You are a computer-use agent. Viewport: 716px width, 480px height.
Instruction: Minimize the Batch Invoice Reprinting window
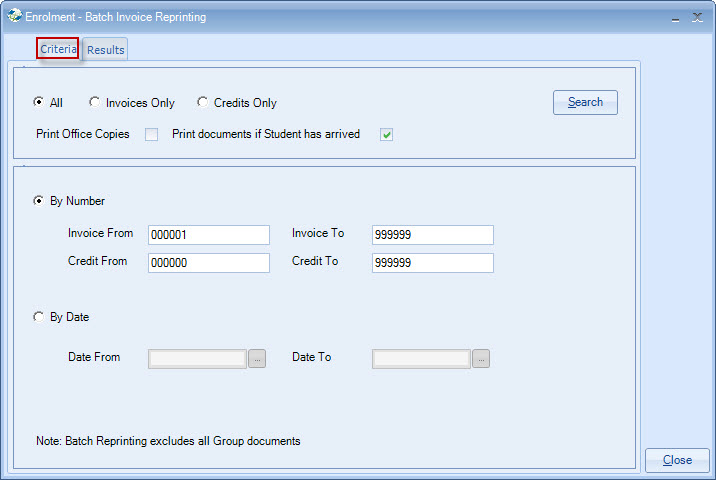point(675,17)
